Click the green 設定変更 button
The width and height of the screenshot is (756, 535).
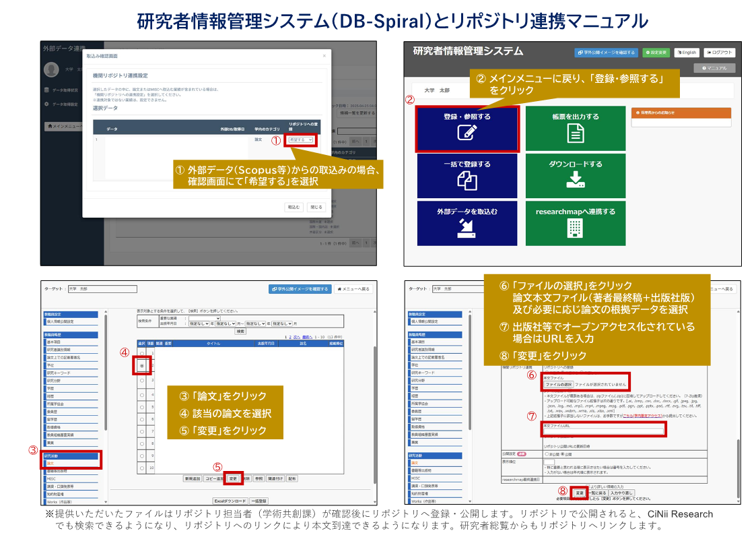(x=656, y=53)
